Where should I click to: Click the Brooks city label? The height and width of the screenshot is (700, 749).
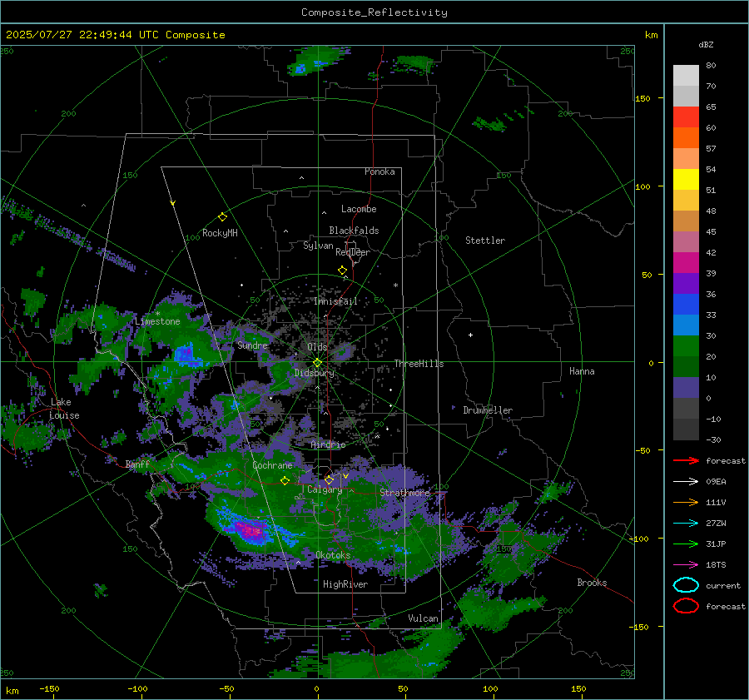pos(592,583)
